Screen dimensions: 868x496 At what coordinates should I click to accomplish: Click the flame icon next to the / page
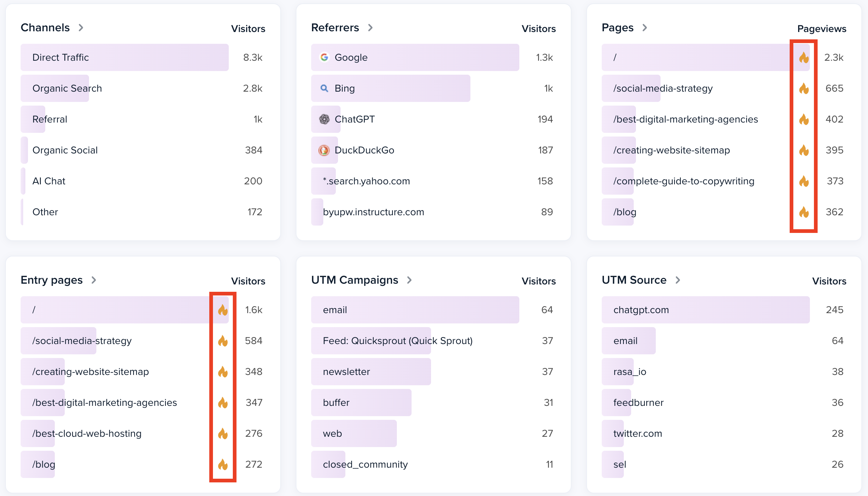(804, 57)
